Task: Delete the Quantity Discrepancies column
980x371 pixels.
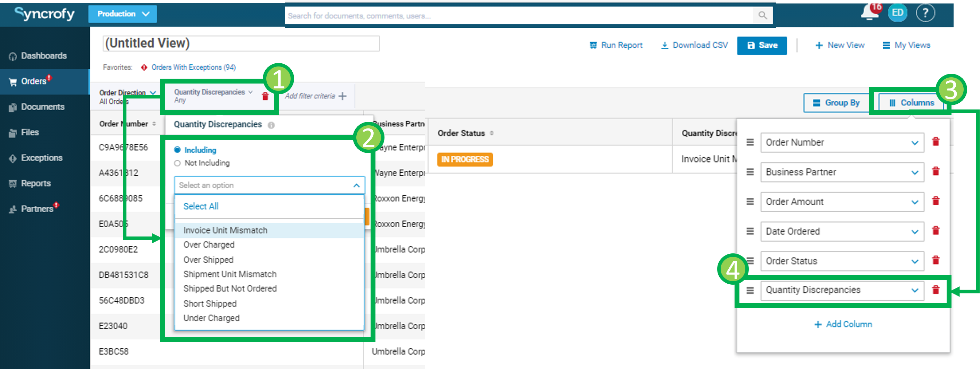Action: pyautogui.click(x=936, y=290)
